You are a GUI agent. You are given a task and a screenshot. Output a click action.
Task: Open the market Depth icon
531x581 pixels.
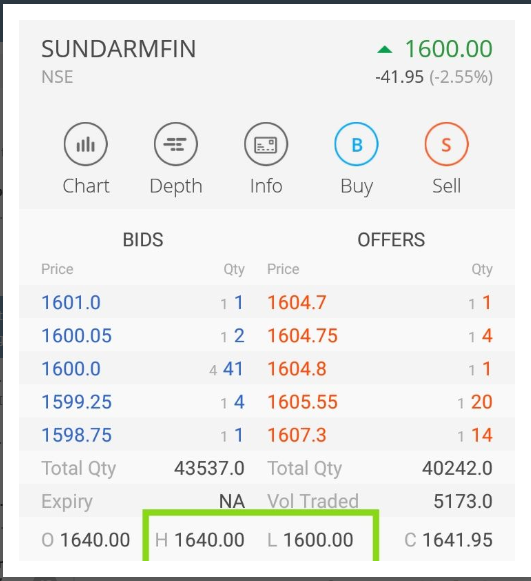tap(176, 144)
